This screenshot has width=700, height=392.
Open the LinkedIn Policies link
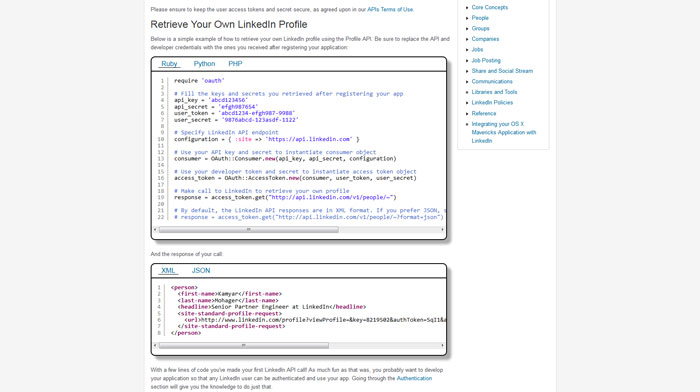point(492,103)
